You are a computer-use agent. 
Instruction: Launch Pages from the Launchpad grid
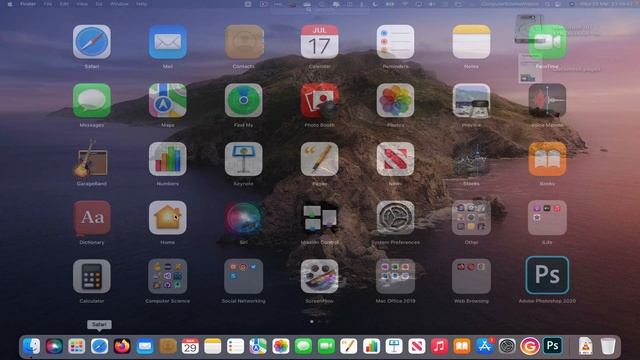319,159
